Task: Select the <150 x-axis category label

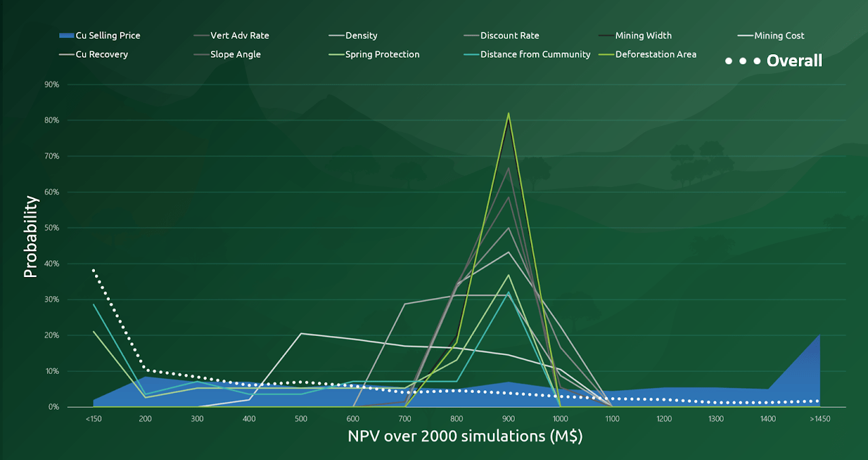Action: pos(94,419)
